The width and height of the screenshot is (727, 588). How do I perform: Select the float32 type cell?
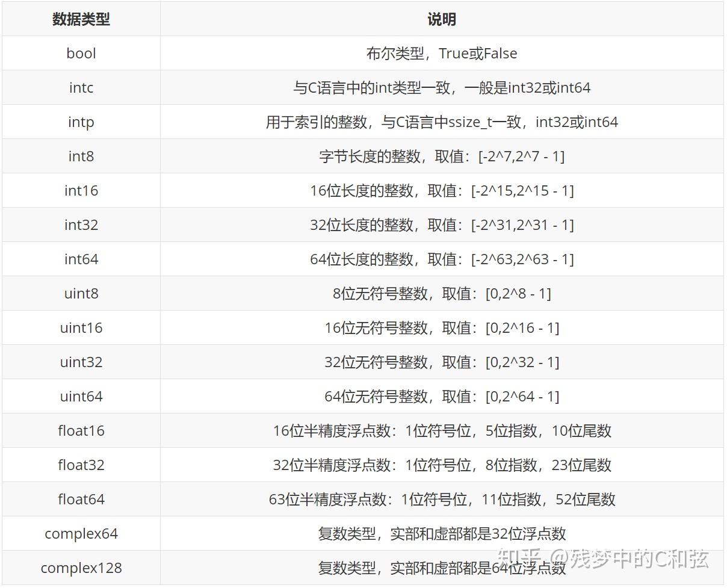[x=80, y=465]
